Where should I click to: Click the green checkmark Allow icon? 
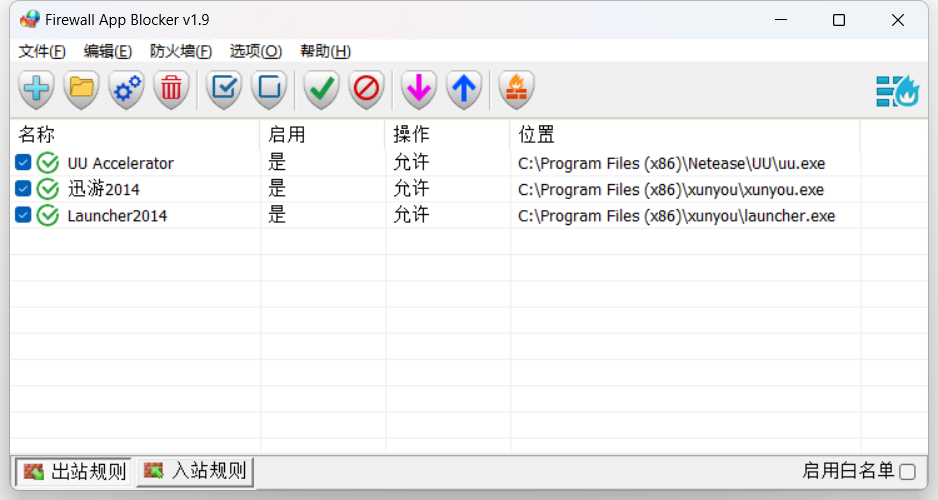coord(322,90)
